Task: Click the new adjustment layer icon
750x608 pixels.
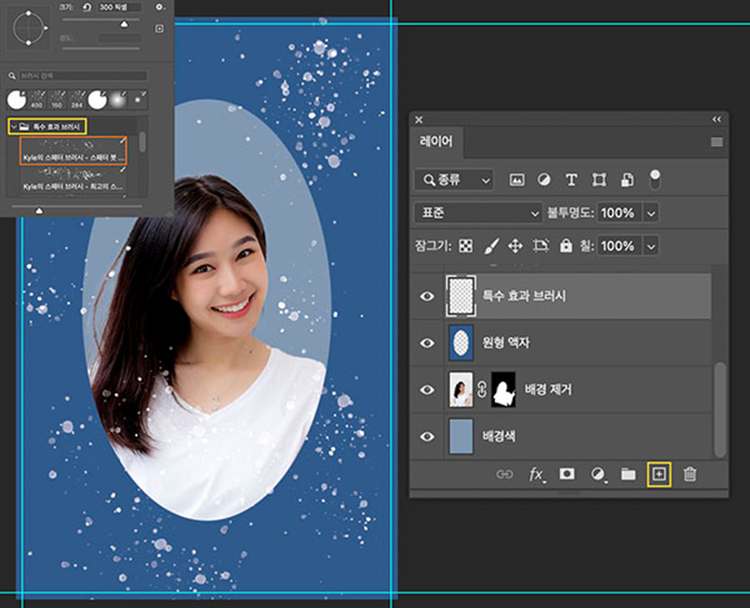Action: tap(598, 474)
